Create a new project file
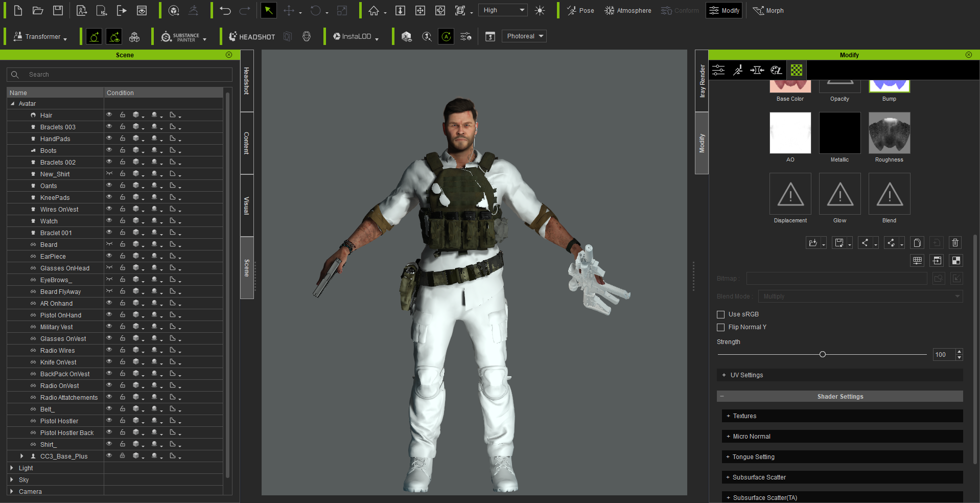The height and width of the screenshot is (503, 980). point(18,10)
